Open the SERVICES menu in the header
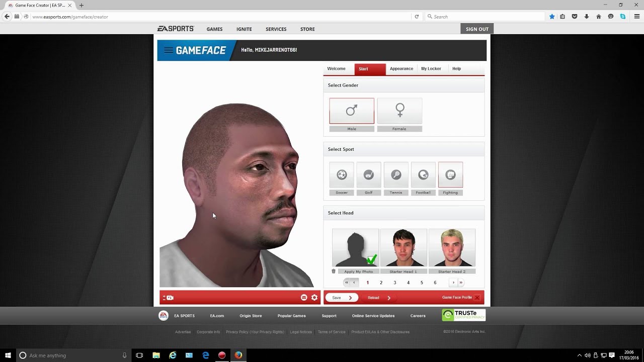The width and height of the screenshot is (644, 362). pyautogui.click(x=276, y=29)
